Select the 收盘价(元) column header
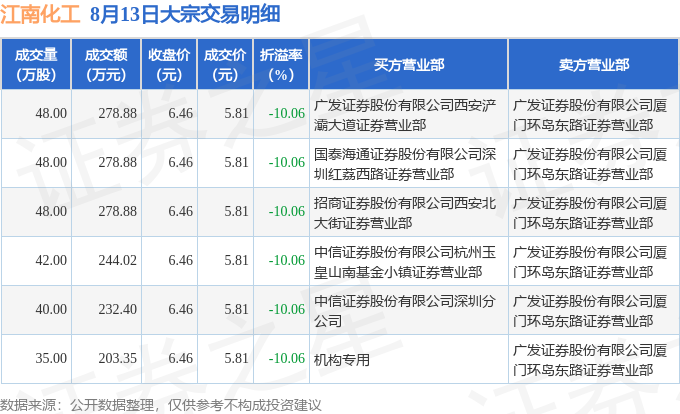 [169, 65]
